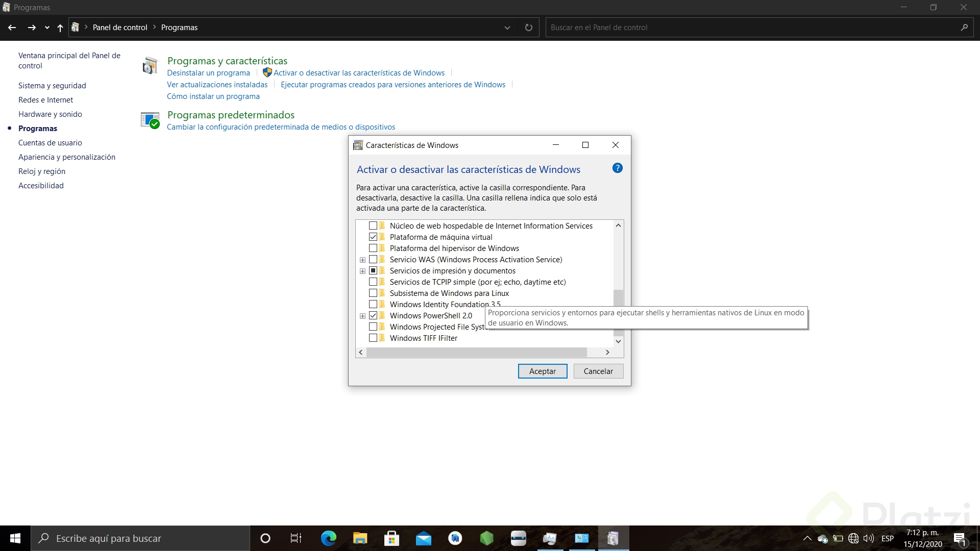This screenshot has height=551, width=980.
Task: Open the Mail app from taskbar
Action: coord(423,538)
